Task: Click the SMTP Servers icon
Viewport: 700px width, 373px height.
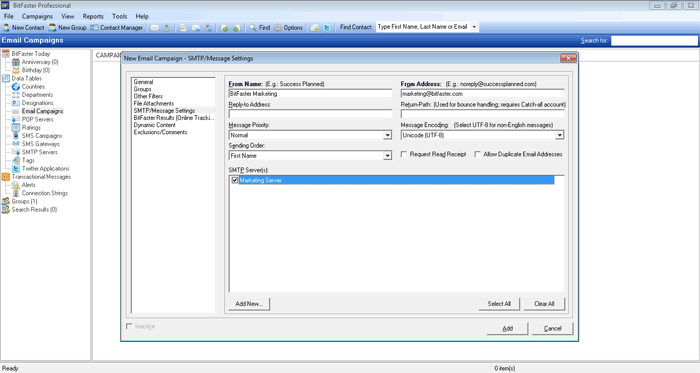Action: click(16, 152)
